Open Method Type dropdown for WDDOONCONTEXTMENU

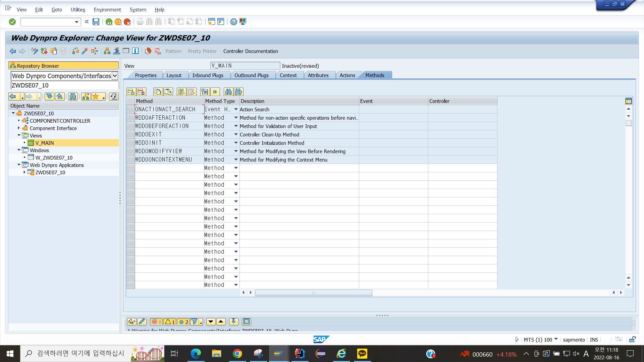coord(236,160)
